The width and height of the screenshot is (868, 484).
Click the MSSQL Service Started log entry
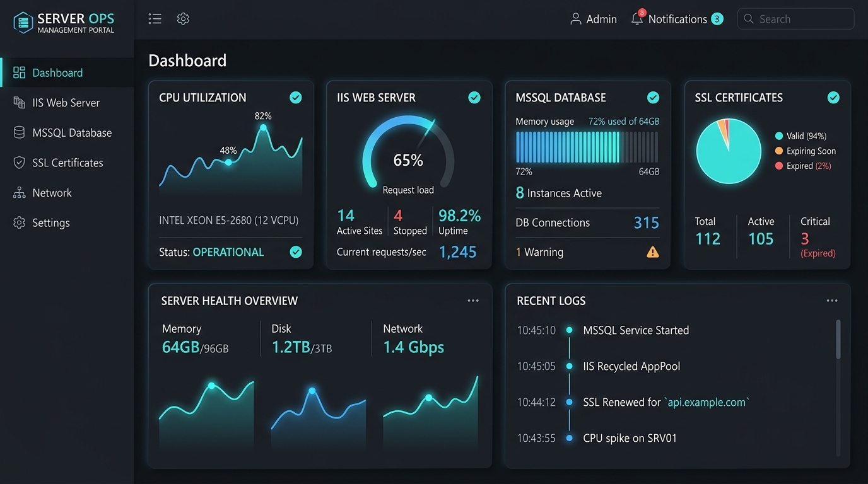pyautogui.click(x=636, y=330)
